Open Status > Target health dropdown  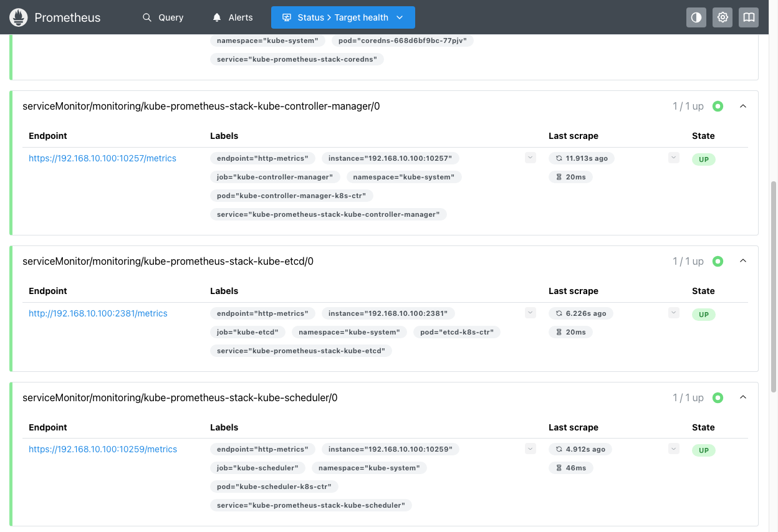click(343, 17)
